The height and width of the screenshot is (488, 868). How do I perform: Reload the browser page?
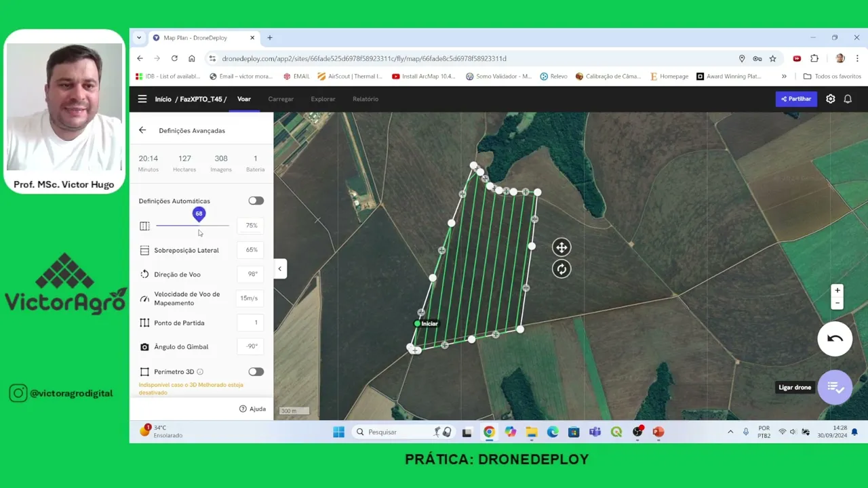[x=174, y=58]
